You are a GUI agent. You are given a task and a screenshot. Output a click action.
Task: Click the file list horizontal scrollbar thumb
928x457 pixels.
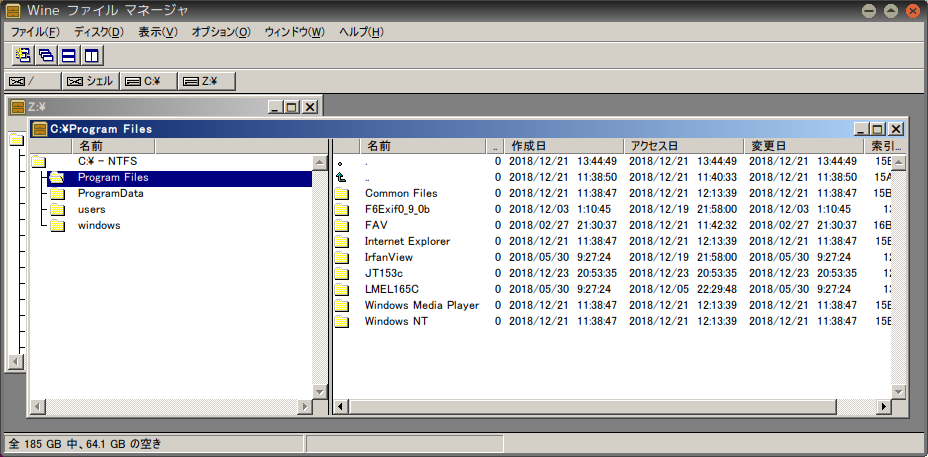(x=592, y=407)
